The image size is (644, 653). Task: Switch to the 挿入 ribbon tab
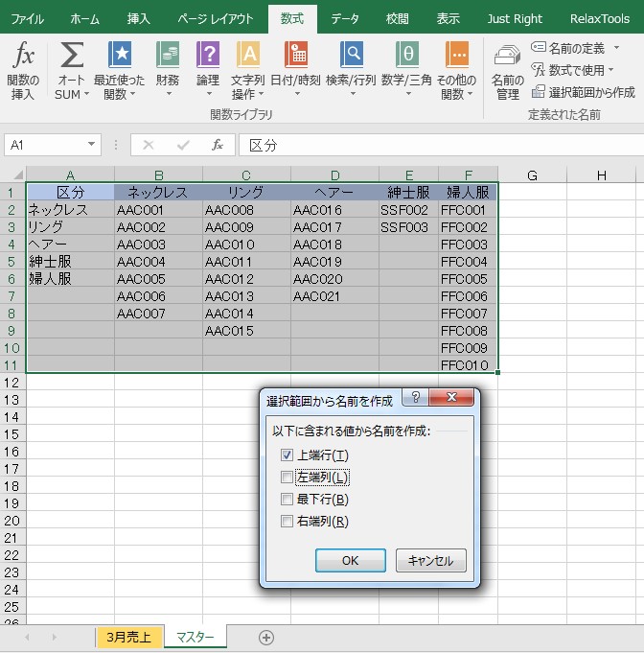pyautogui.click(x=139, y=19)
